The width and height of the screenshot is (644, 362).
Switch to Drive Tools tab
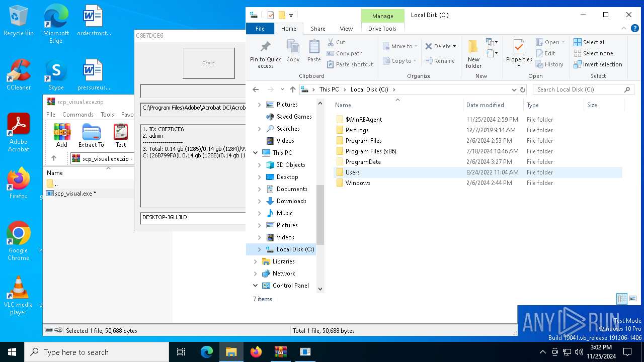point(382,29)
